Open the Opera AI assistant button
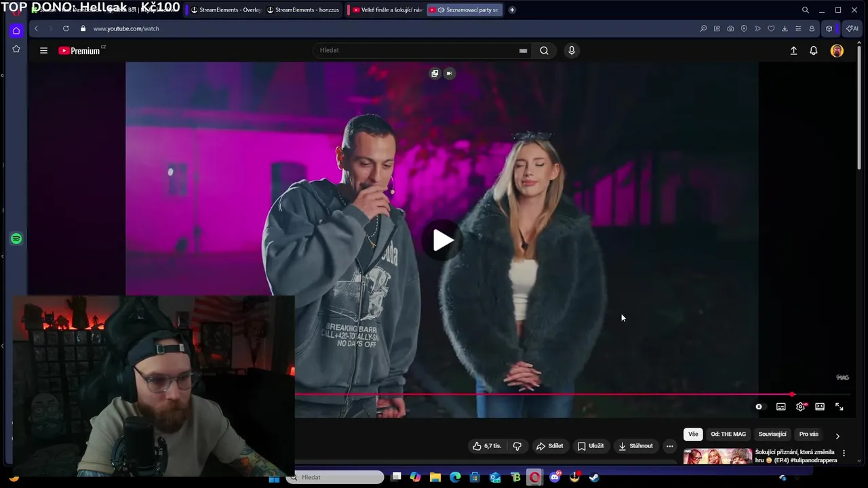 coord(852,28)
